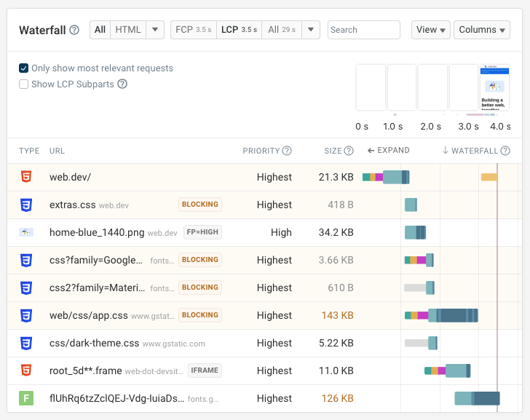Screen dimensions: 530x420
Task: Click the waterfall timing bar for web/css/app.css
Action: click(x=441, y=315)
